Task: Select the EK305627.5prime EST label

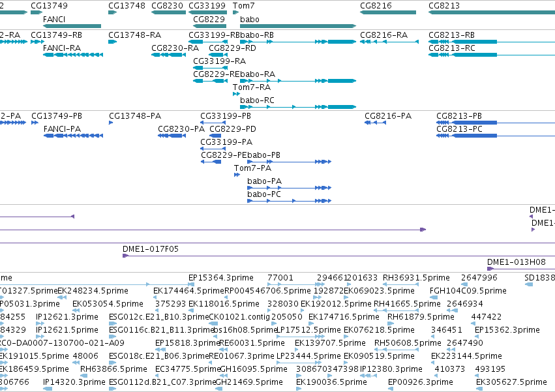Action: 511,382
